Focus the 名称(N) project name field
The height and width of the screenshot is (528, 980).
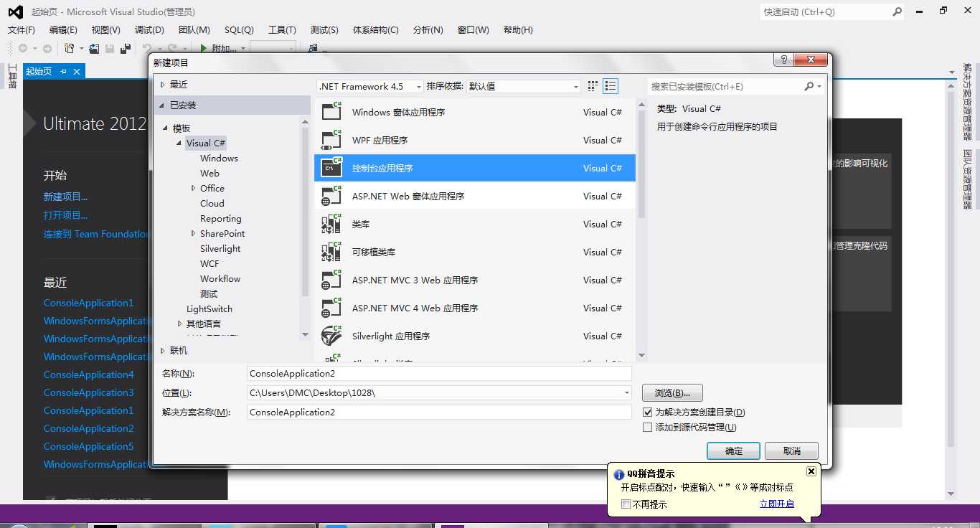point(439,374)
